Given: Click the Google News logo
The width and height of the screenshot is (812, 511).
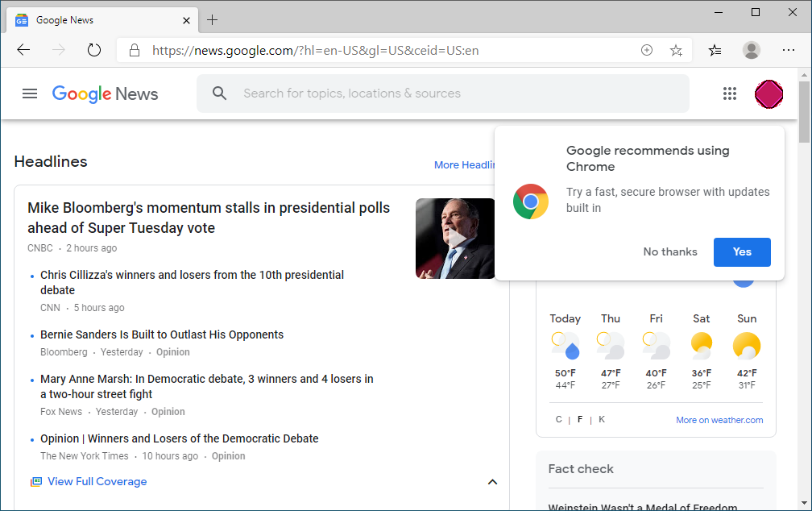Looking at the screenshot, I should [105, 93].
